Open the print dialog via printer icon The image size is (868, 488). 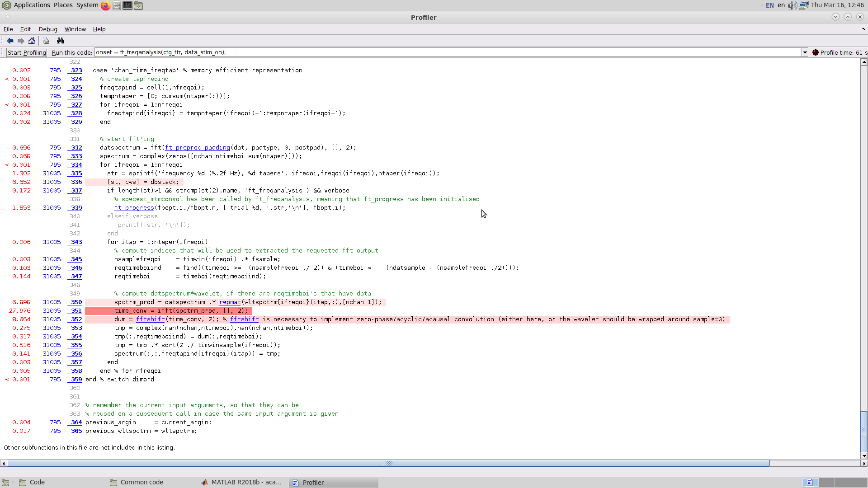point(46,41)
